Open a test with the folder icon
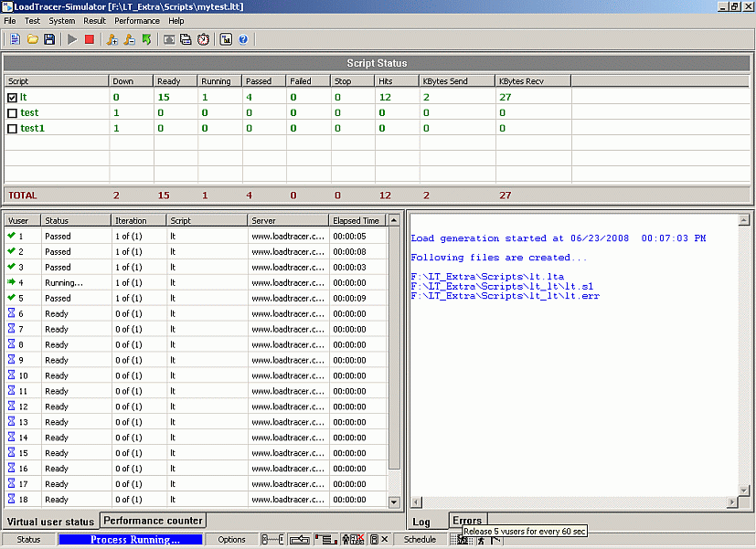 [32, 39]
